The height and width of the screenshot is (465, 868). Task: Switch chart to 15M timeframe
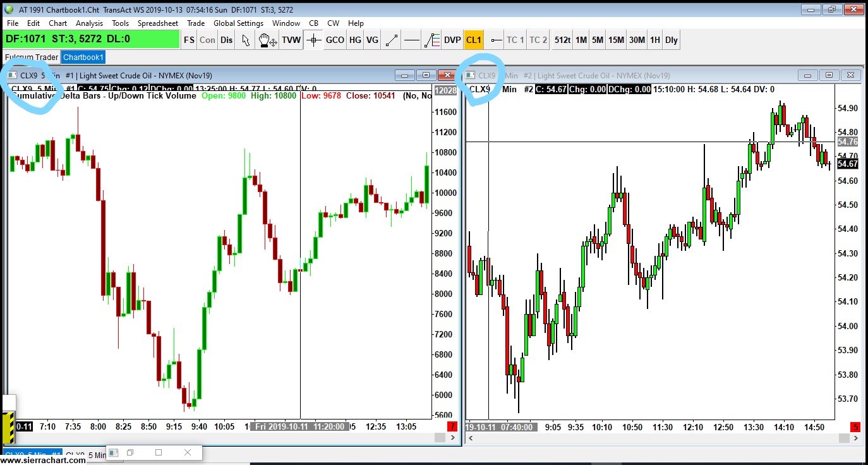coord(617,40)
